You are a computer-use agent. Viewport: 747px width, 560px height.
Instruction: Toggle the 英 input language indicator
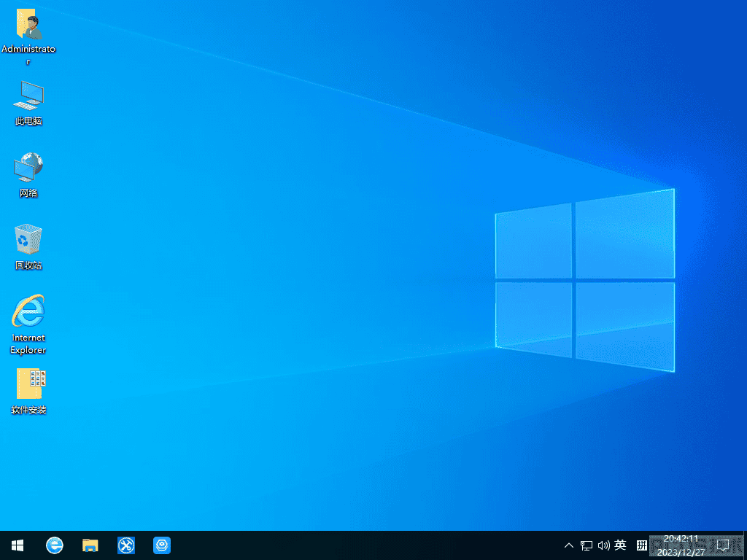pyautogui.click(x=620, y=545)
